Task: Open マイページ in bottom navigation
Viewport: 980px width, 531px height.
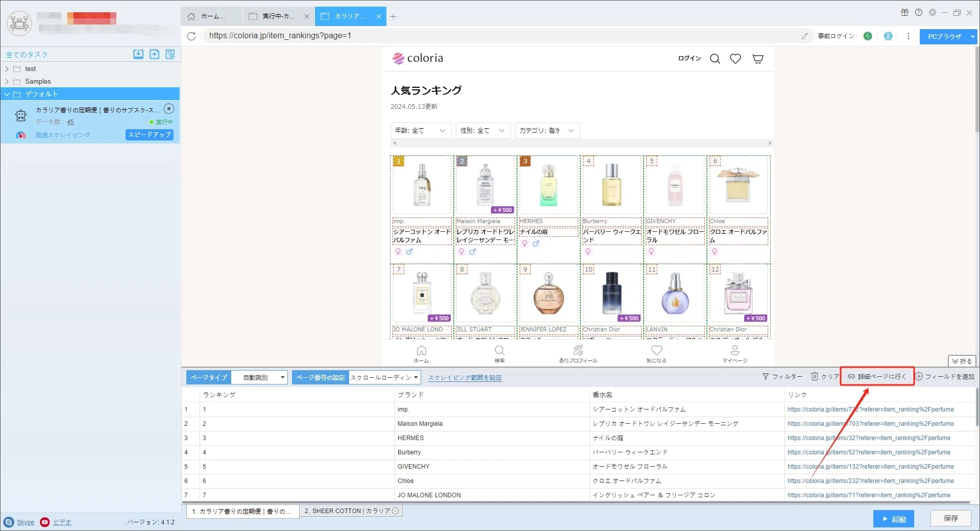Action: click(x=734, y=353)
